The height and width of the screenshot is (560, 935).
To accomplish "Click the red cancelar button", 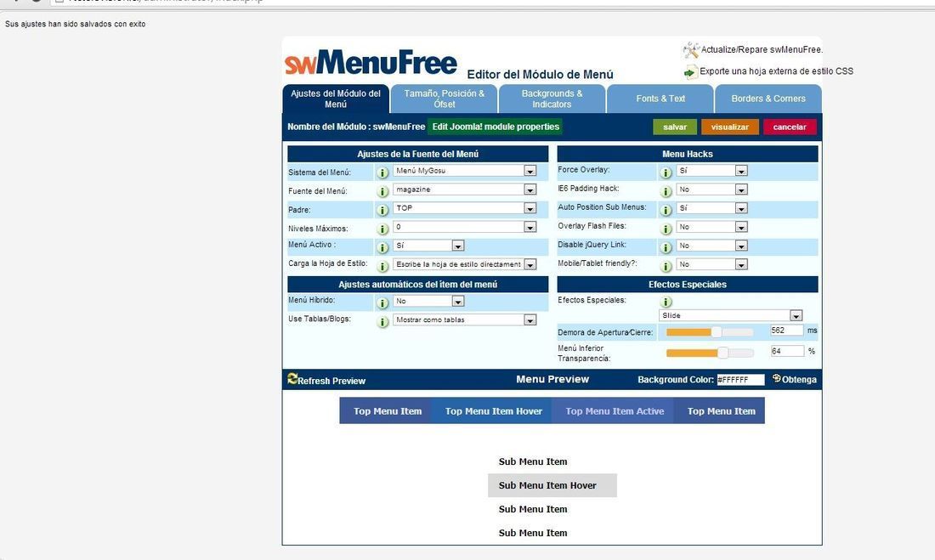I will 790,127.
